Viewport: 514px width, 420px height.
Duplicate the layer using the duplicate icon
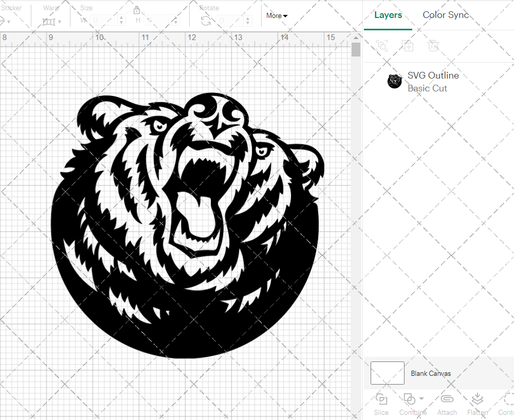point(408,46)
